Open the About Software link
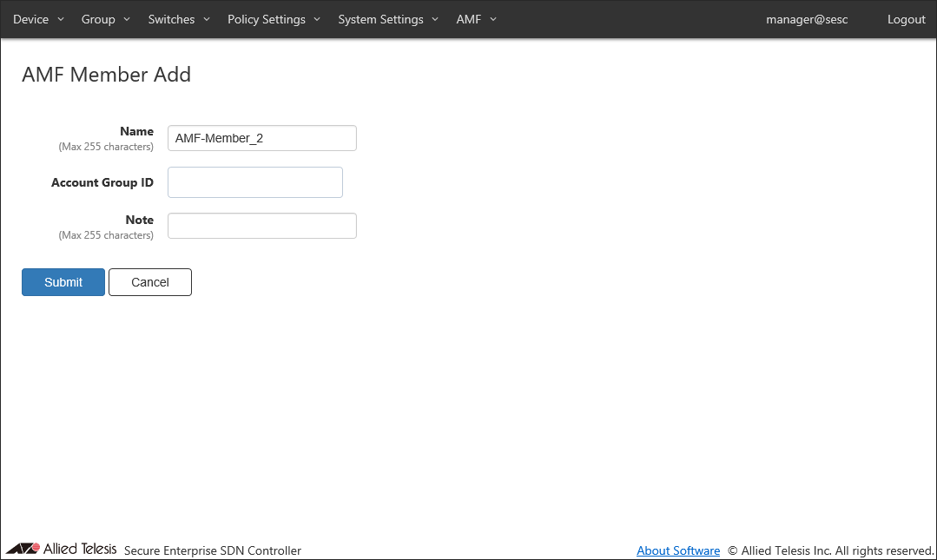Viewport: 937px width, 560px height. coord(677,550)
